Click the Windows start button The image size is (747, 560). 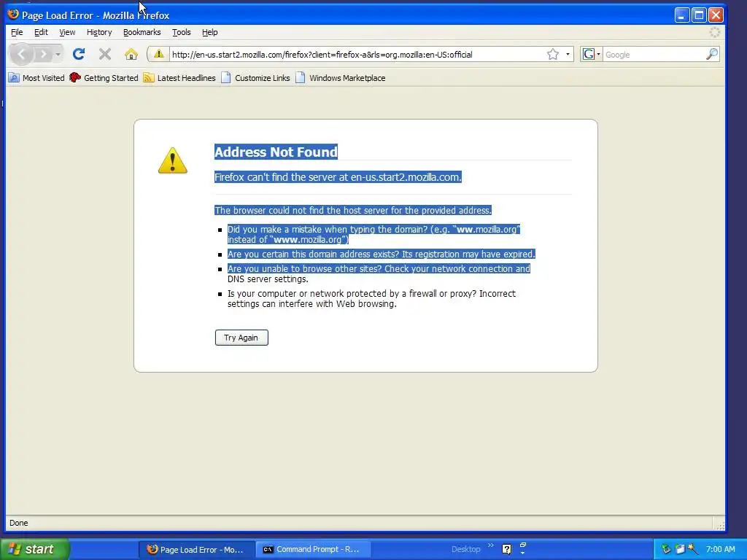(35, 549)
